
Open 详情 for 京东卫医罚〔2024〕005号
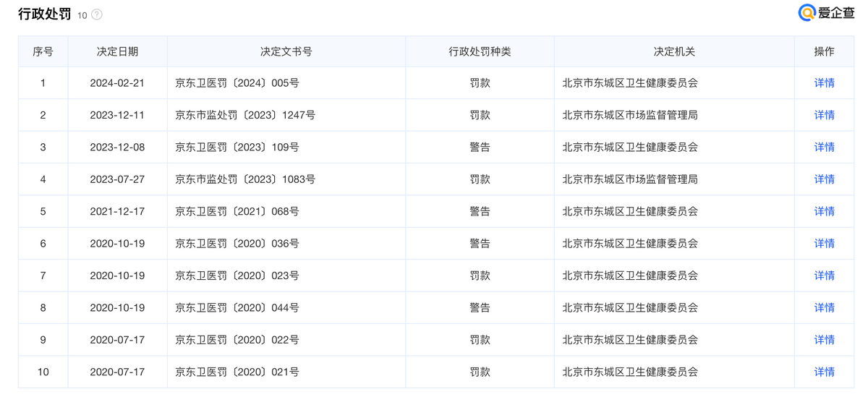tap(824, 83)
